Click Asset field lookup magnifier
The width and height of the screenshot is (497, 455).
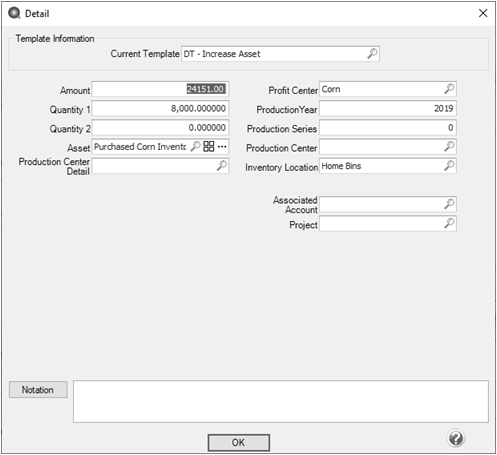click(x=195, y=146)
